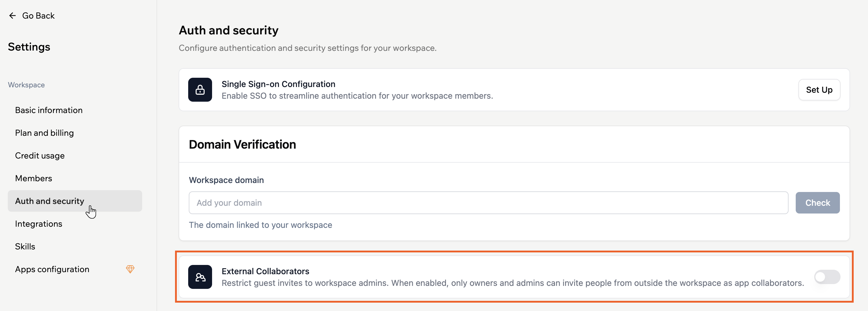Open Plan and billing settings
This screenshot has width=868, height=311.
point(75,133)
